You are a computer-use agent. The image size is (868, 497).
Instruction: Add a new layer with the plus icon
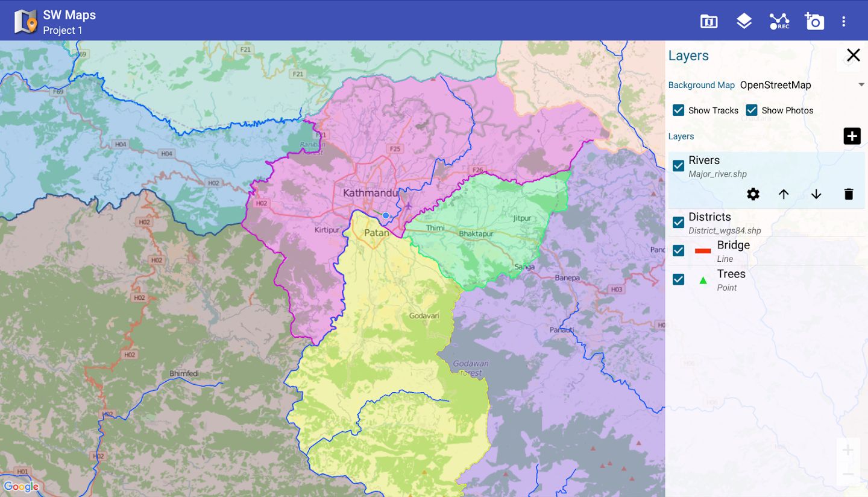851,136
